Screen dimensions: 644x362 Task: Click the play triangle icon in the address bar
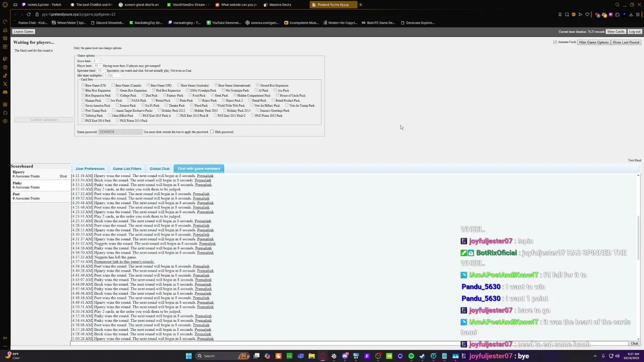pos(580,15)
